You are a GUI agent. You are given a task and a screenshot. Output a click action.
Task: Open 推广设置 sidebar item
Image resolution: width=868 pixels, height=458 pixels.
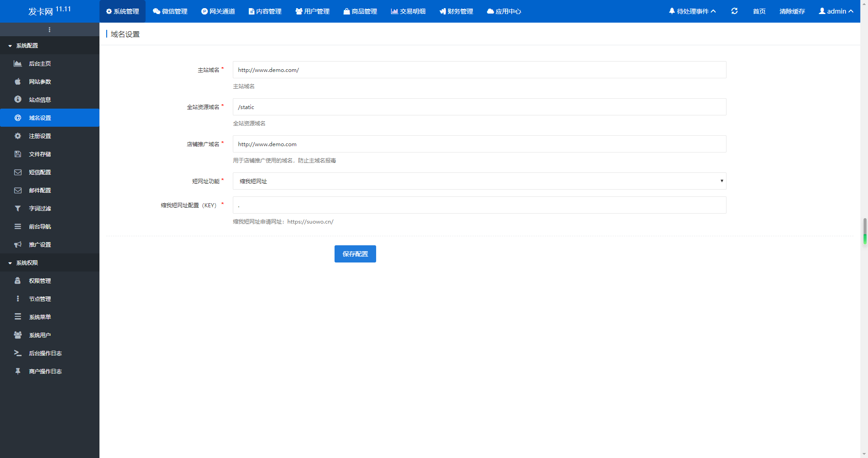click(50, 244)
